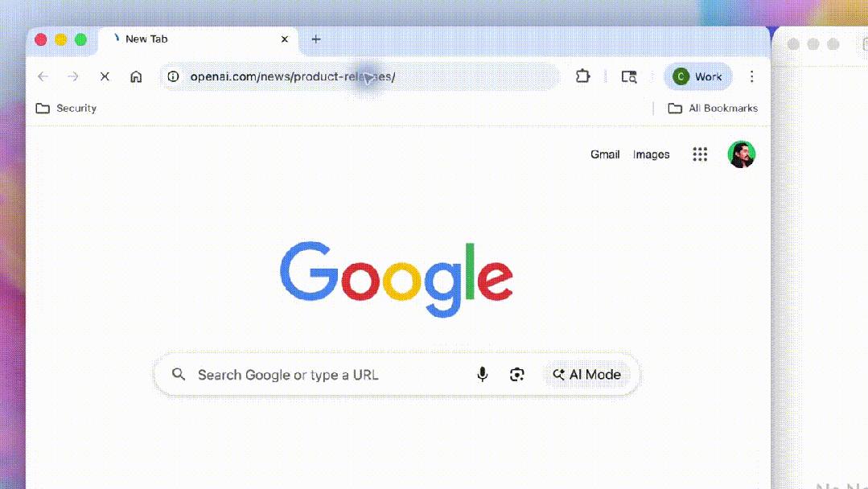Viewport: 868px width, 489px height.
Task: Close the New Tab tab
Action: click(285, 39)
